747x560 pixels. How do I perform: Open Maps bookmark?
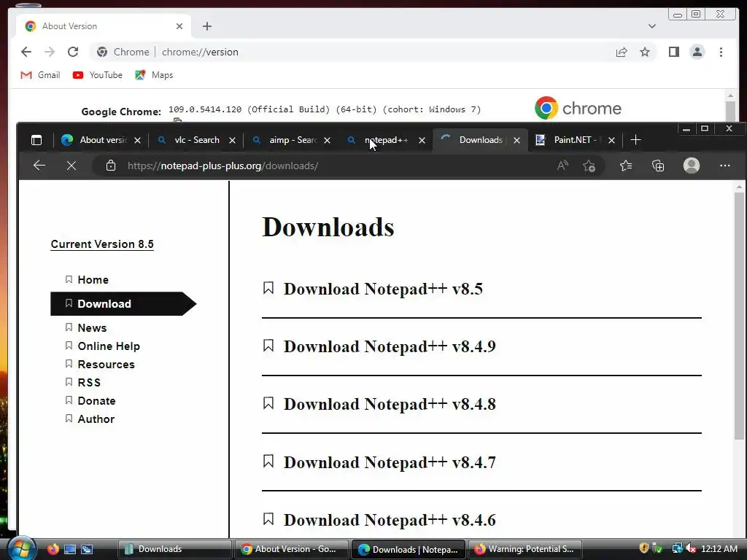(x=154, y=75)
